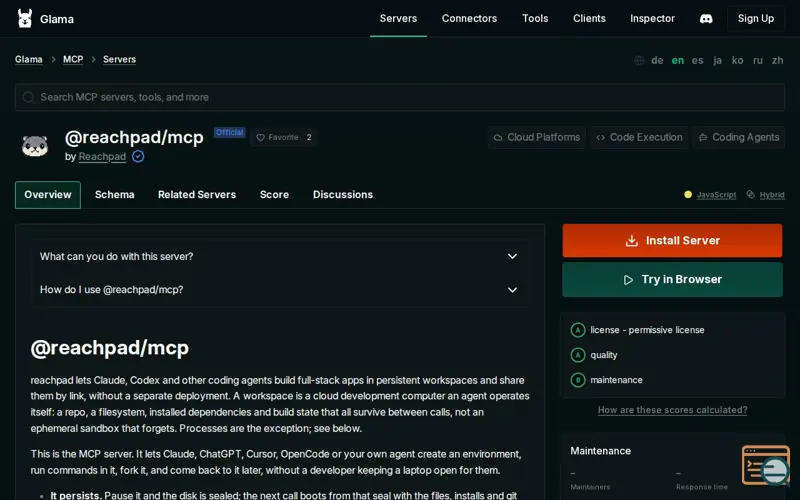Switch language to ko

point(737,60)
